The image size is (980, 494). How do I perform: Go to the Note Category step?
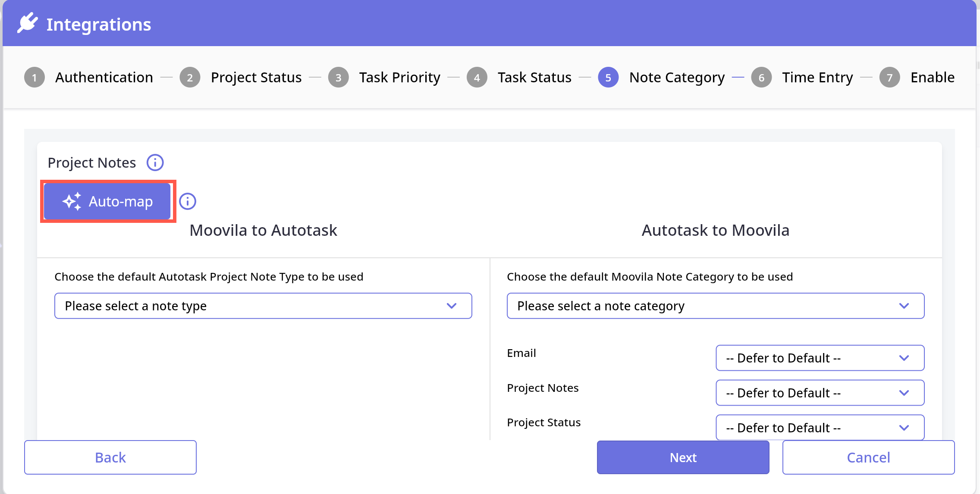pyautogui.click(x=676, y=78)
